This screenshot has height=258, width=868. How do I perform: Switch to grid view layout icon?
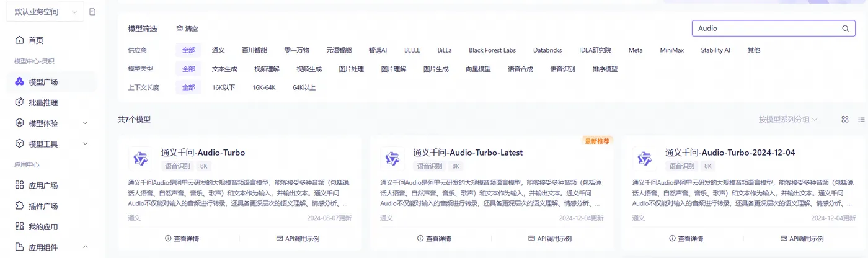click(845, 119)
